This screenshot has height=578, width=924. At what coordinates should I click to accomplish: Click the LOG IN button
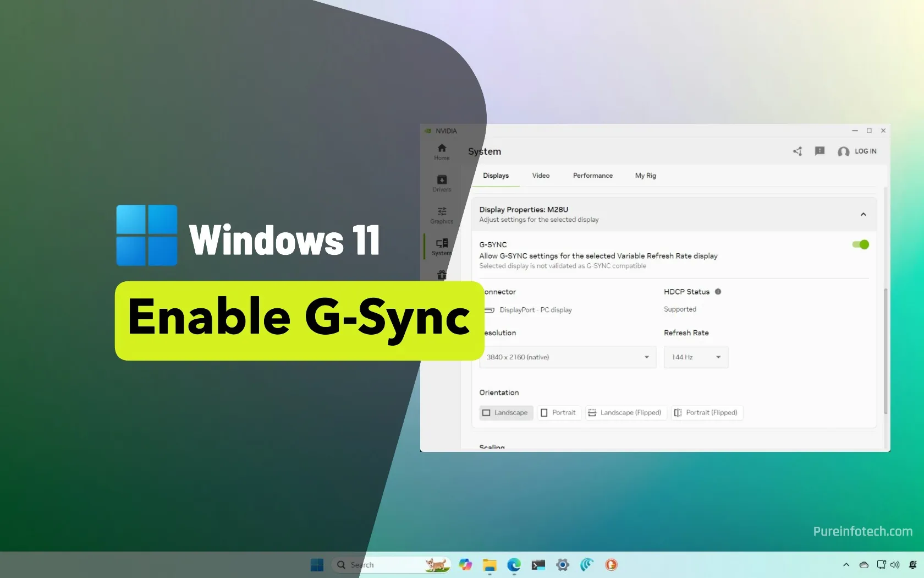pos(865,151)
